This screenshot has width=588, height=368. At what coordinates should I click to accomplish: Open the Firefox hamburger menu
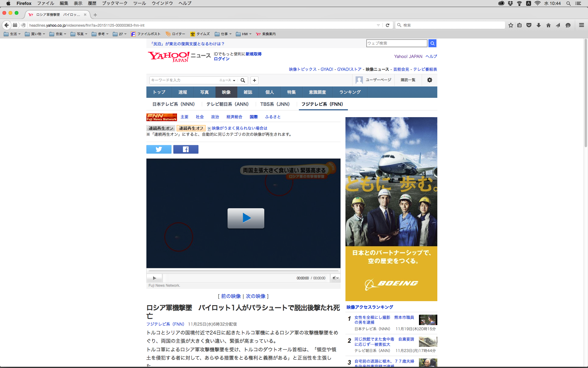(x=581, y=25)
